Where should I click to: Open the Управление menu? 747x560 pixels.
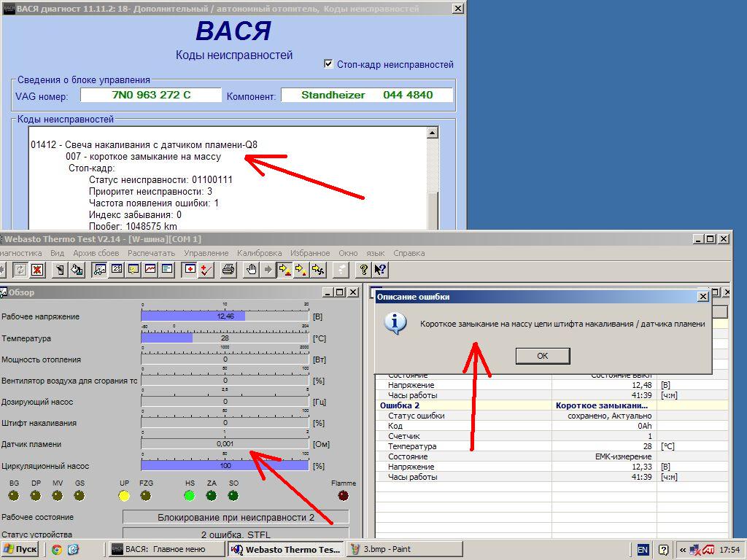[206, 253]
